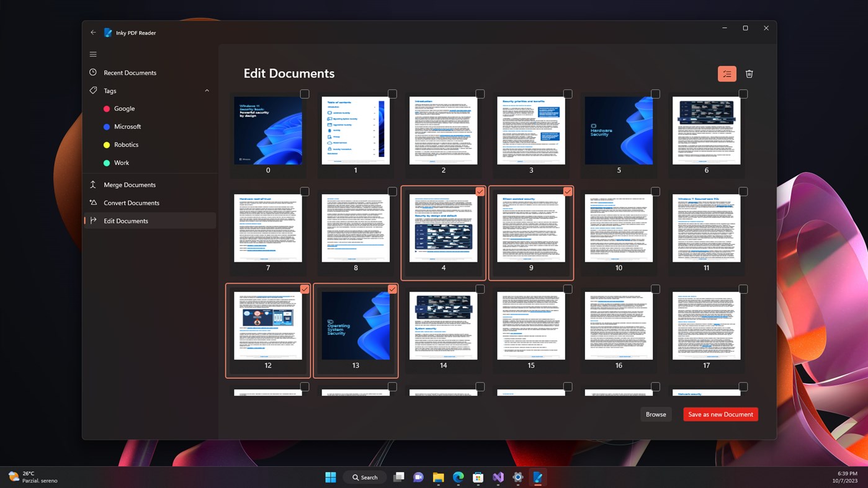The width and height of the screenshot is (868, 488).
Task: Click the orange multi-select checklist icon
Action: pyautogui.click(x=727, y=73)
